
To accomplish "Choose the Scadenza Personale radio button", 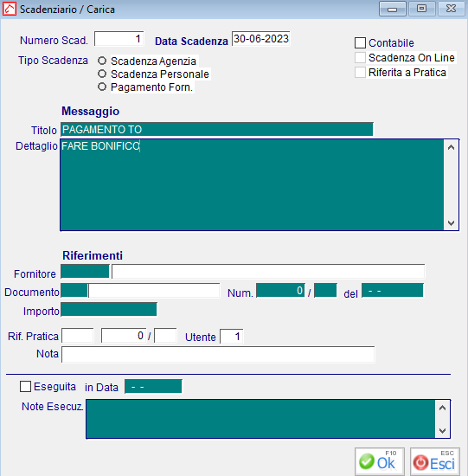I will 102,74.
